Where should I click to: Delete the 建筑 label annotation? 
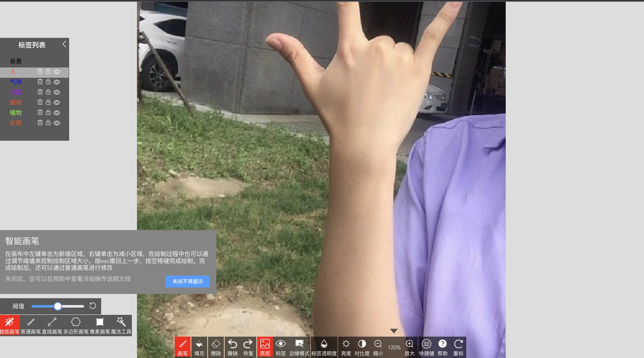pos(40,102)
